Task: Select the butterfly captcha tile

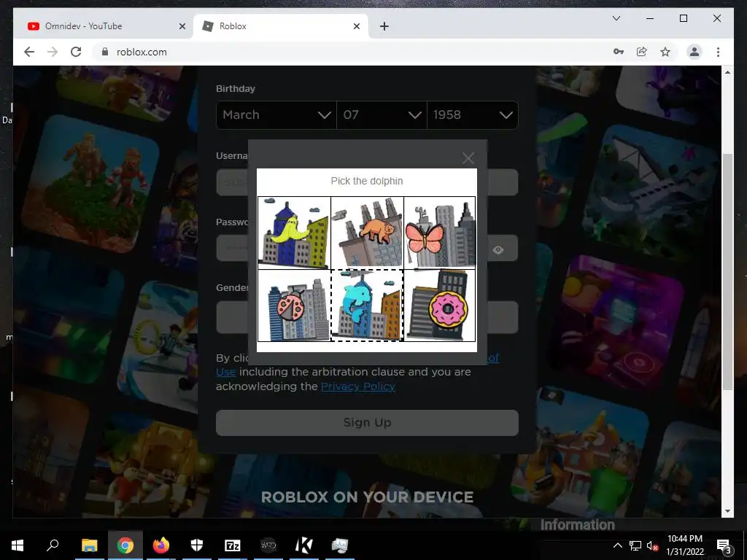Action: tap(439, 233)
